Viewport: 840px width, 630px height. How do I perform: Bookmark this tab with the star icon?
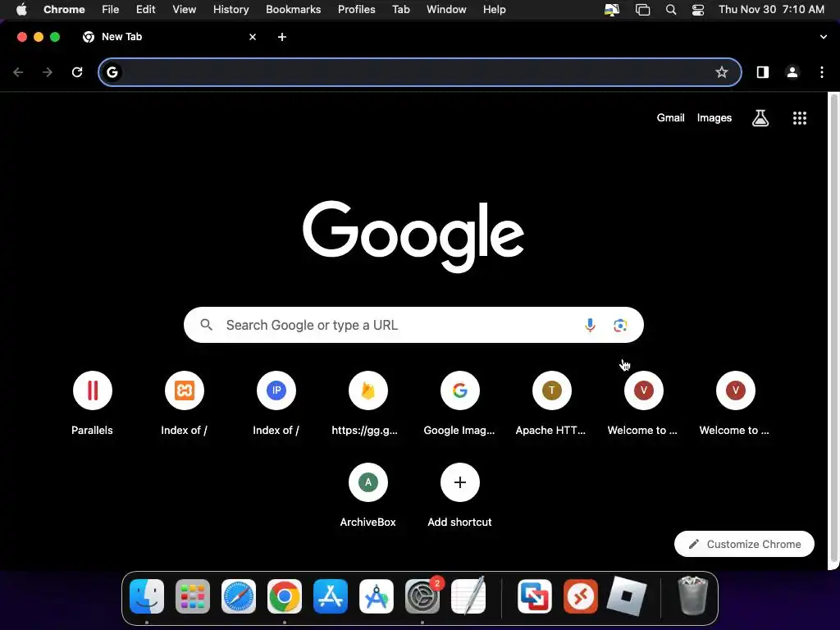(x=722, y=72)
